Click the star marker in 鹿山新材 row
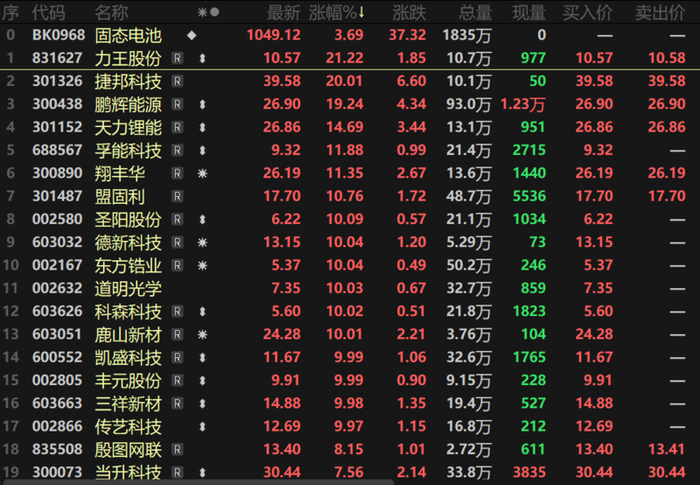 pyautogui.click(x=202, y=334)
